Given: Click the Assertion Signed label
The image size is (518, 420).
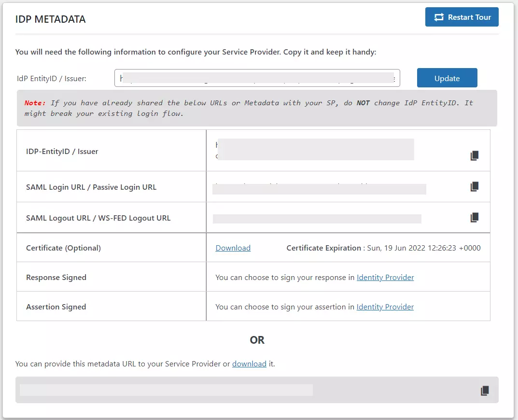Looking at the screenshot, I should pos(56,307).
